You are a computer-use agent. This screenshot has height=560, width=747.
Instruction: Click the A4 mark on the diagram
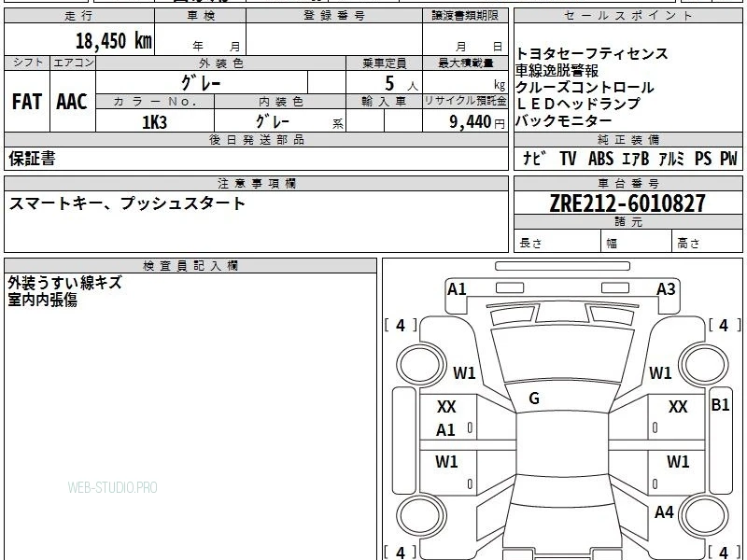(x=664, y=511)
